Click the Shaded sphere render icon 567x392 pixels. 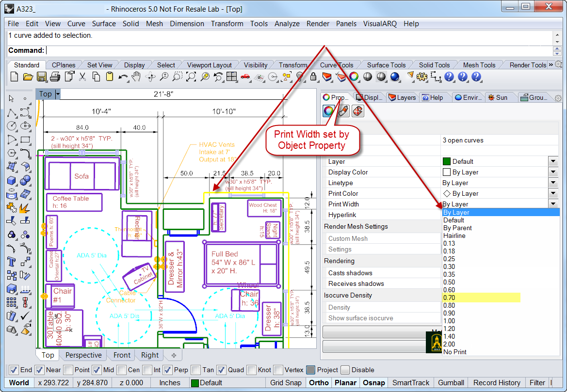click(x=367, y=77)
